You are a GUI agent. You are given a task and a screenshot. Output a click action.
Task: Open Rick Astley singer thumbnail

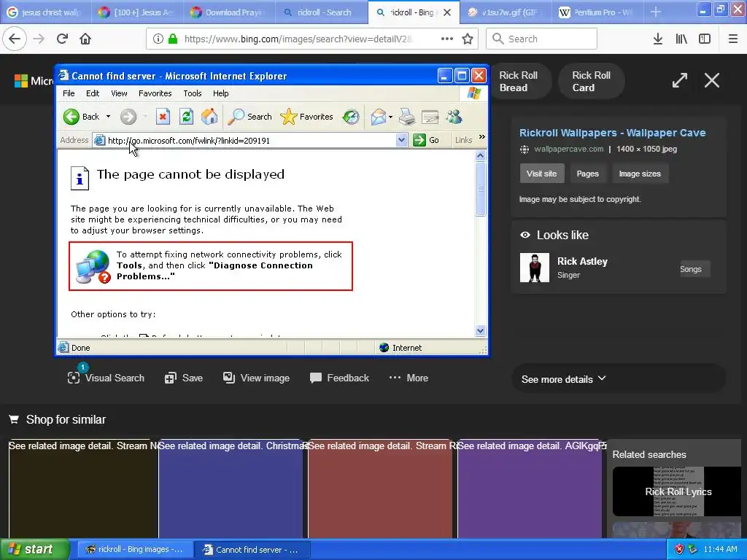click(534, 268)
